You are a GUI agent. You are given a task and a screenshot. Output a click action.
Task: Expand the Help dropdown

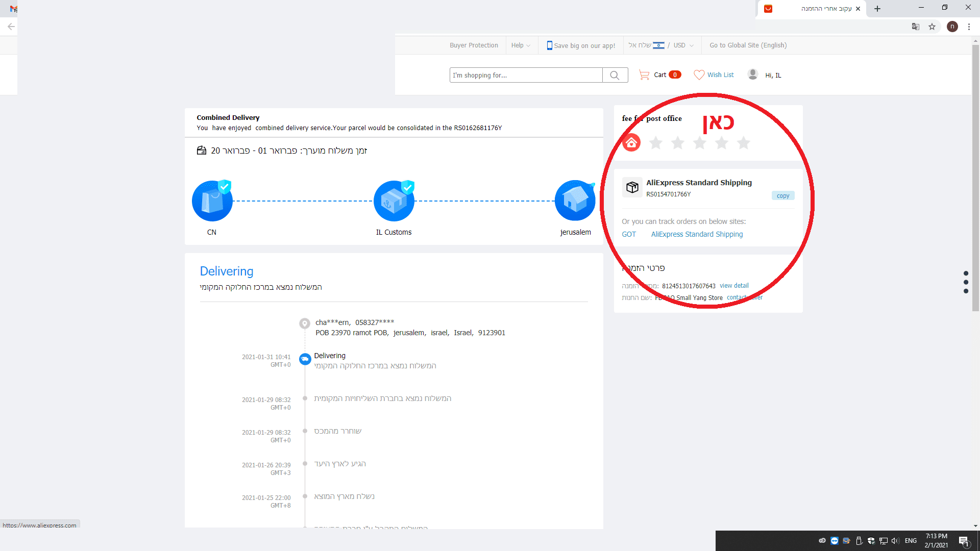coord(521,45)
